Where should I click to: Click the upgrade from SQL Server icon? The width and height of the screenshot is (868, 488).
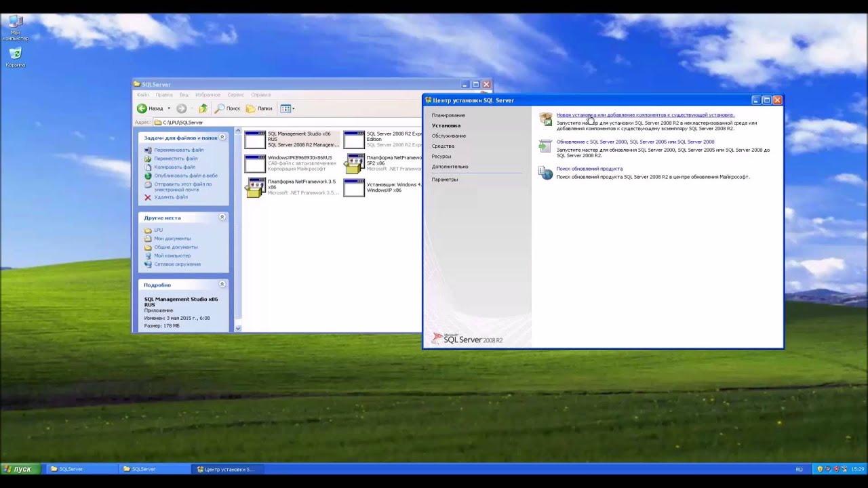tap(546, 146)
